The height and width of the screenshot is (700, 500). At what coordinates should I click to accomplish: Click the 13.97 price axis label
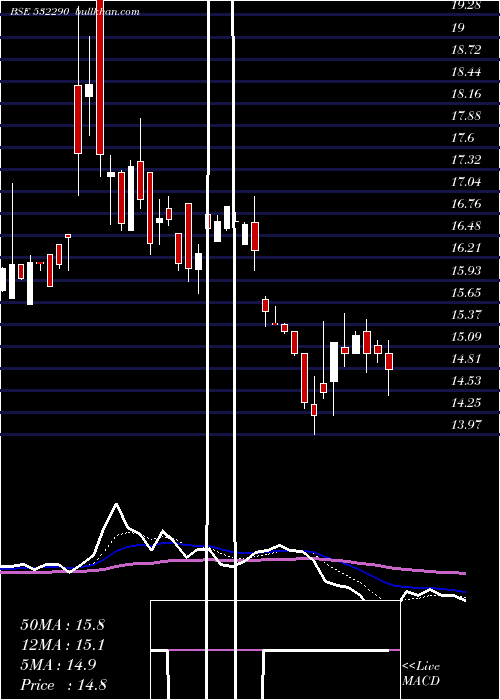tap(466, 424)
